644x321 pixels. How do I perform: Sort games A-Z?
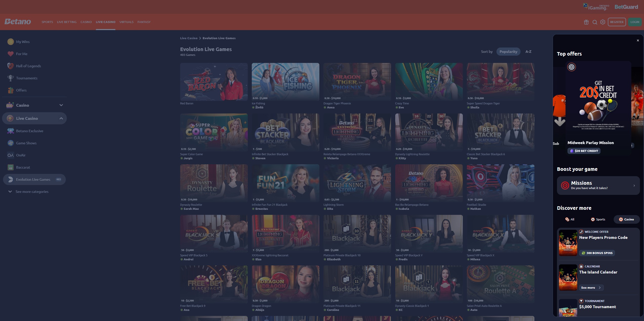528,52
